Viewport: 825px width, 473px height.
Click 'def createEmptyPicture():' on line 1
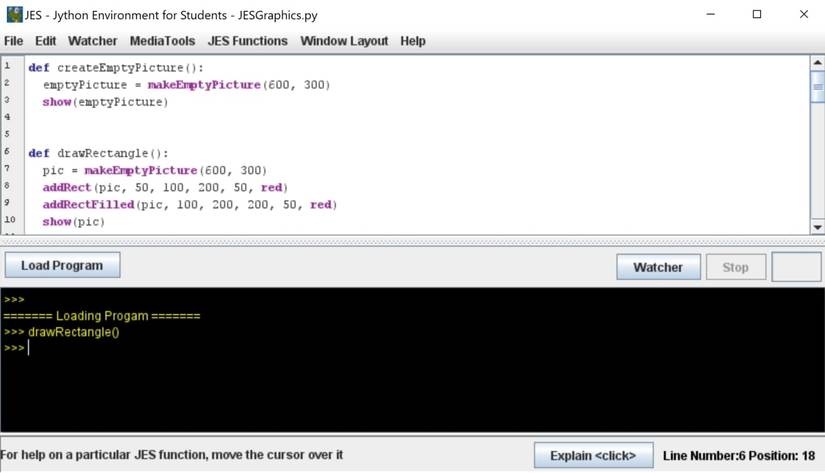[116, 68]
